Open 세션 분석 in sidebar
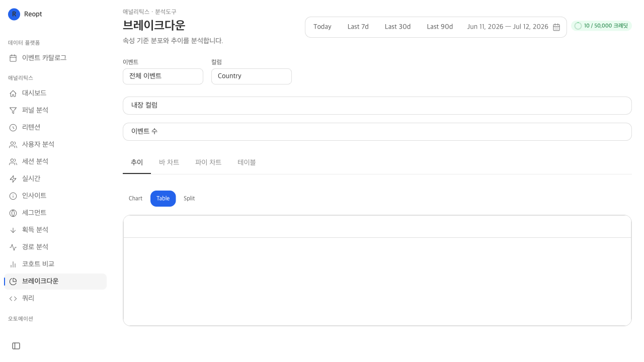The image size is (644, 362). click(x=55, y=162)
